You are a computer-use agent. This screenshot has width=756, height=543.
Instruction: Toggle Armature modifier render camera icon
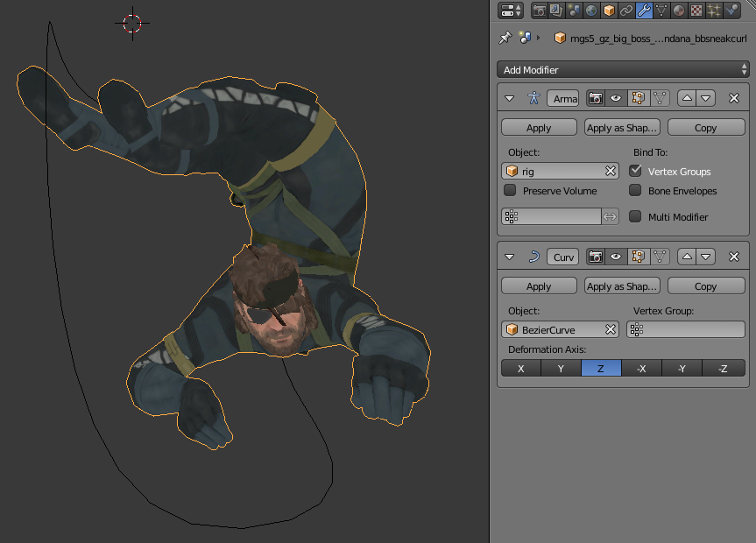click(596, 98)
